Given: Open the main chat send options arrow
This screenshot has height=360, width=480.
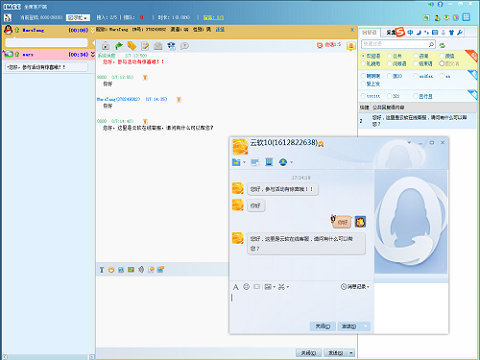Looking at the screenshot, I should [x=351, y=353].
